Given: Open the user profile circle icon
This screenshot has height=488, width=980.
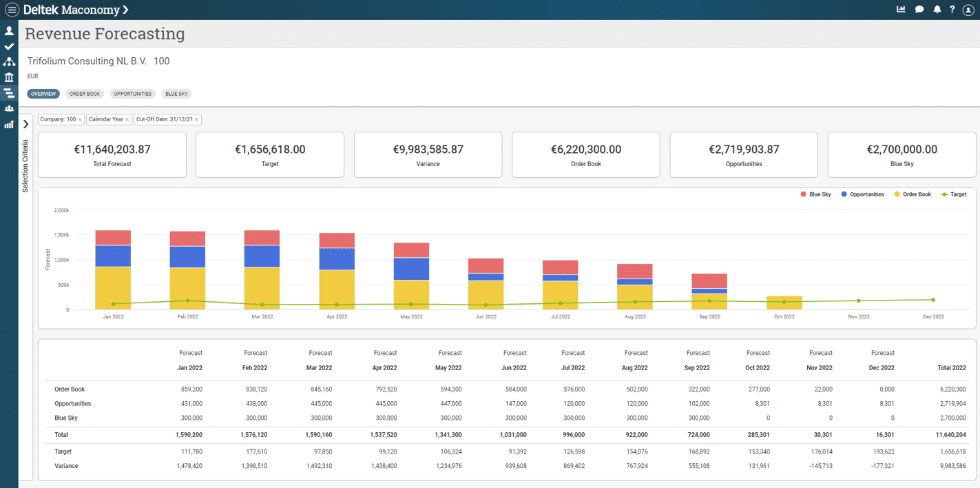Looking at the screenshot, I should [x=968, y=10].
